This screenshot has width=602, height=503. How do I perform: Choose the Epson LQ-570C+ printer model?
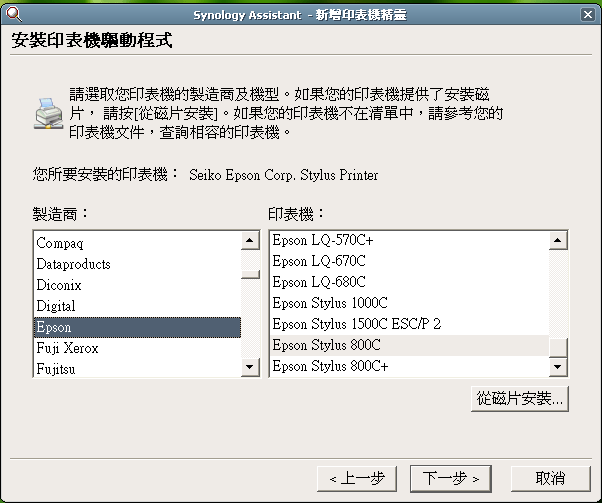point(410,240)
